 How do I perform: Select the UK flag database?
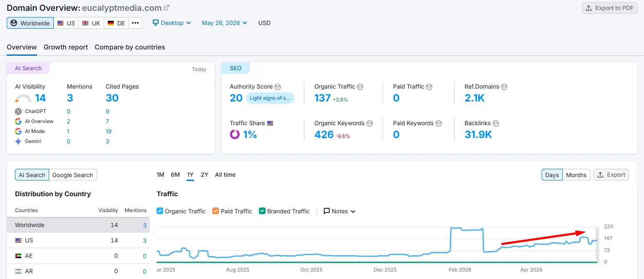pyautogui.click(x=91, y=23)
